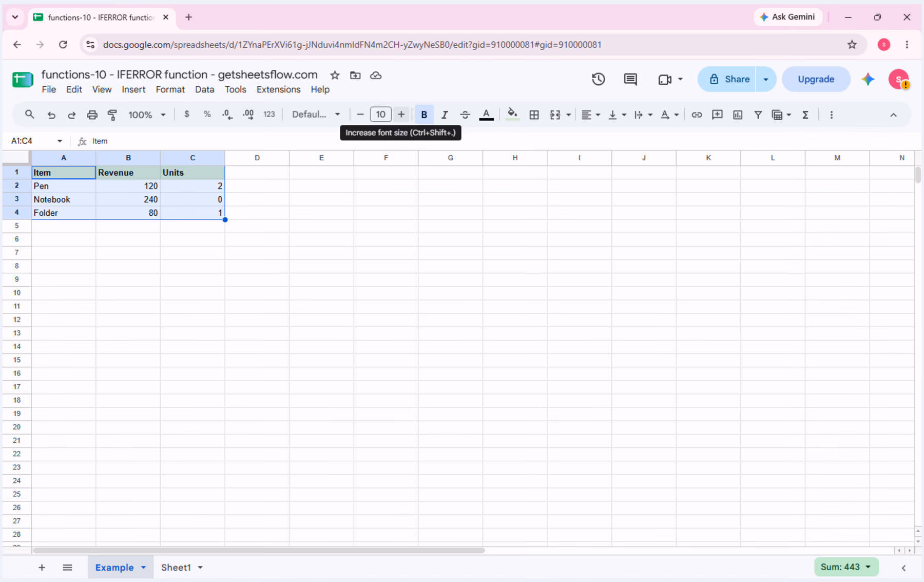Click the Name box showing A1:C4

click(37, 141)
